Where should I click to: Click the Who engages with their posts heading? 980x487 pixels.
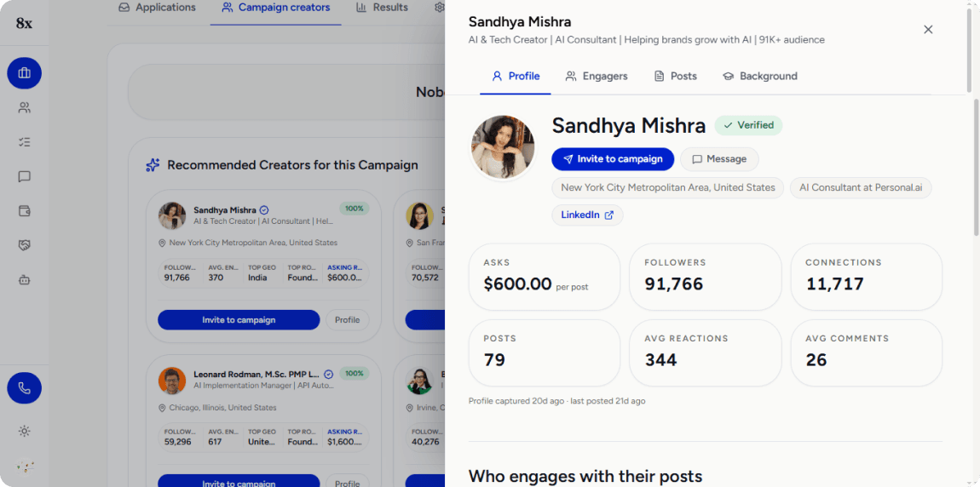(585, 477)
